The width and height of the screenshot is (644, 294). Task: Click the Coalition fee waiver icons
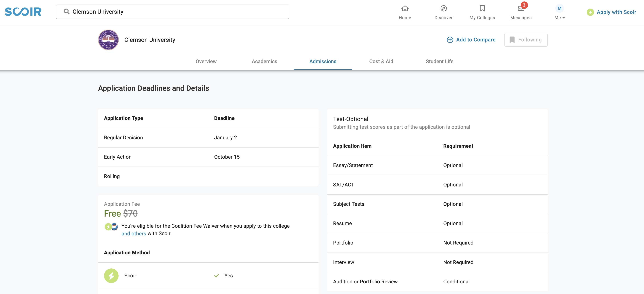(x=111, y=227)
